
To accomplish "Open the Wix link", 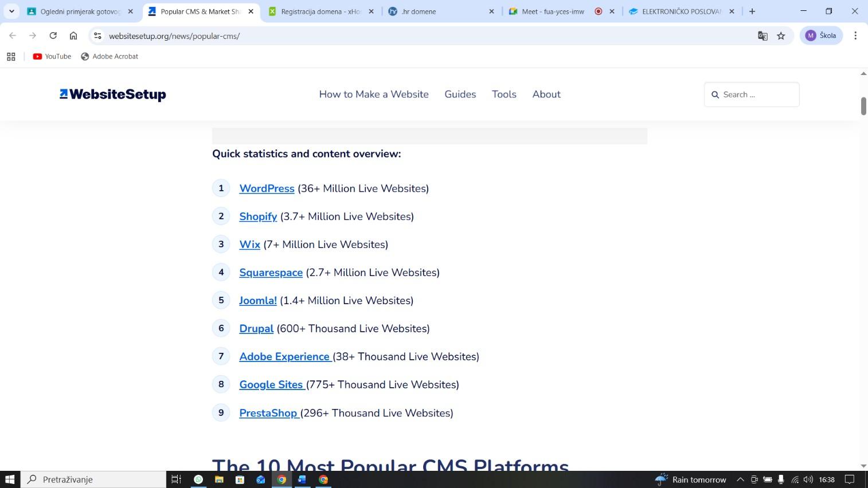I will (249, 245).
